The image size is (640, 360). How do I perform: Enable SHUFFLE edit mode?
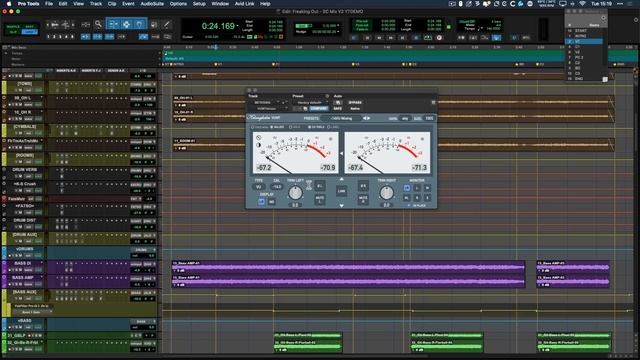(13, 26)
